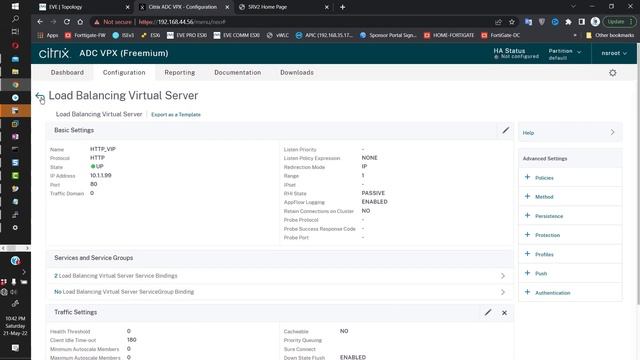Add Persistence advanced setting plus icon
The width and height of the screenshot is (640, 360).
tap(527, 216)
